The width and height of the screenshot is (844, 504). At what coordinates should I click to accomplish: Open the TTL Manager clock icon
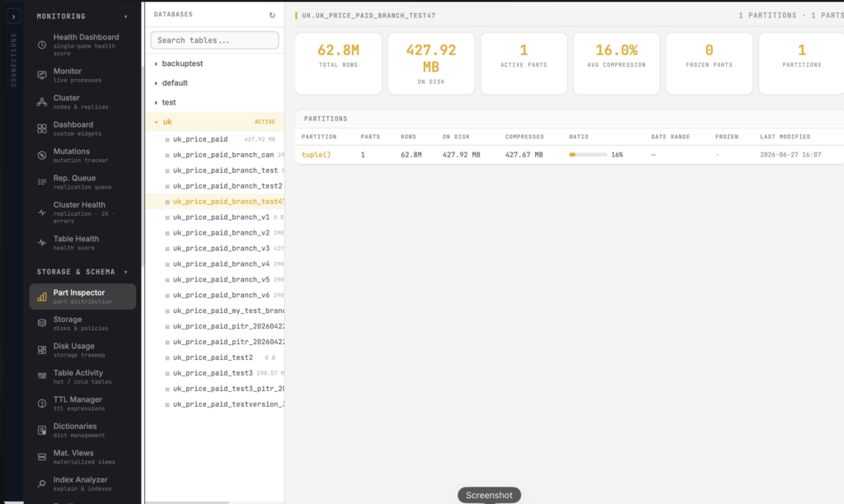click(42, 404)
